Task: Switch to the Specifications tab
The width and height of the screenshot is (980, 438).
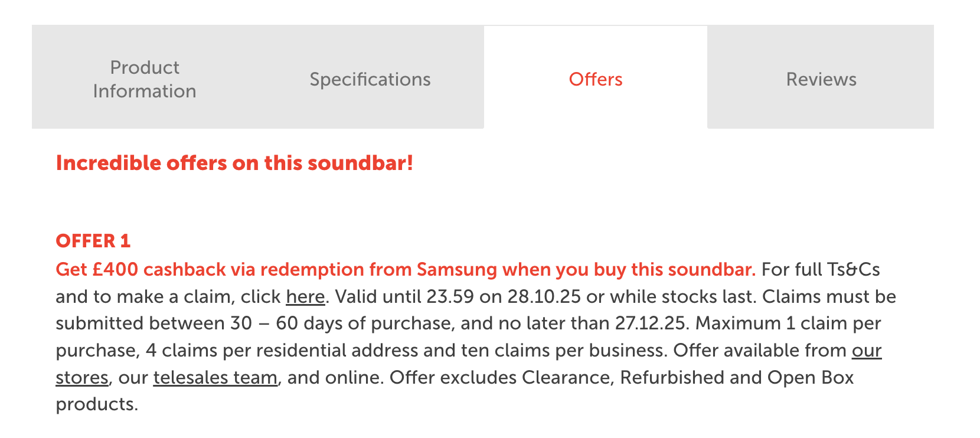Action: [370, 79]
